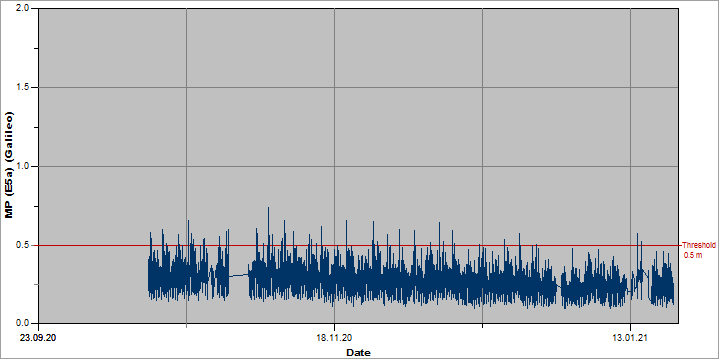Click the 2.0 y-axis tick label
This screenshot has width=720, height=360.
pyautogui.click(x=24, y=8)
